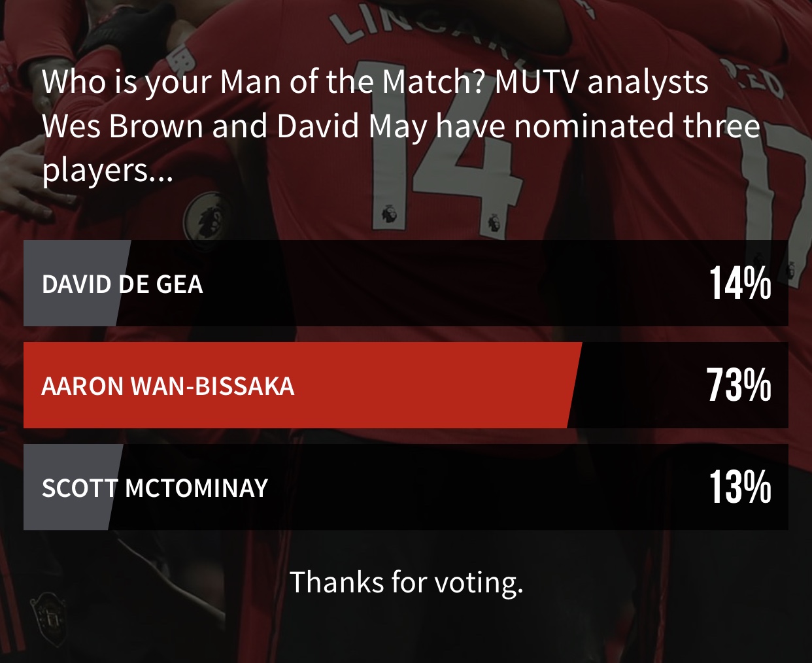Screen dimensions: 812x663
Task: Click the name Wes Brown in the question
Action: coord(123,126)
